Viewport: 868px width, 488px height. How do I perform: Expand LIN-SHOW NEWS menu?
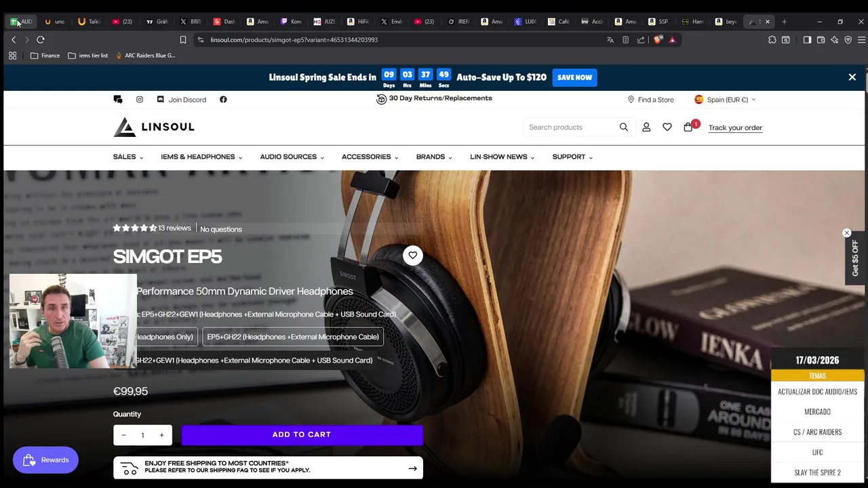click(502, 157)
